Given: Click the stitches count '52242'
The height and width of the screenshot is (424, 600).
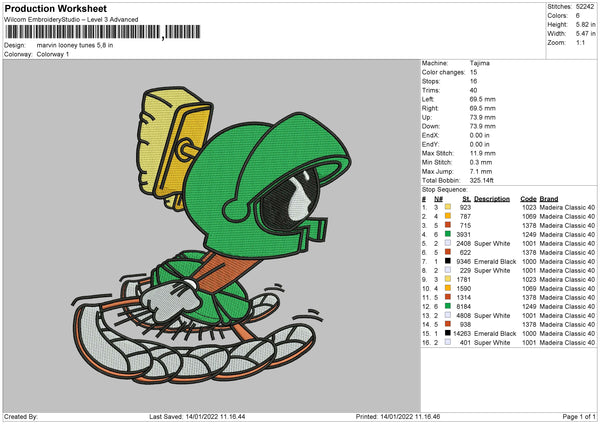Looking at the screenshot, I should (x=585, y=7).
